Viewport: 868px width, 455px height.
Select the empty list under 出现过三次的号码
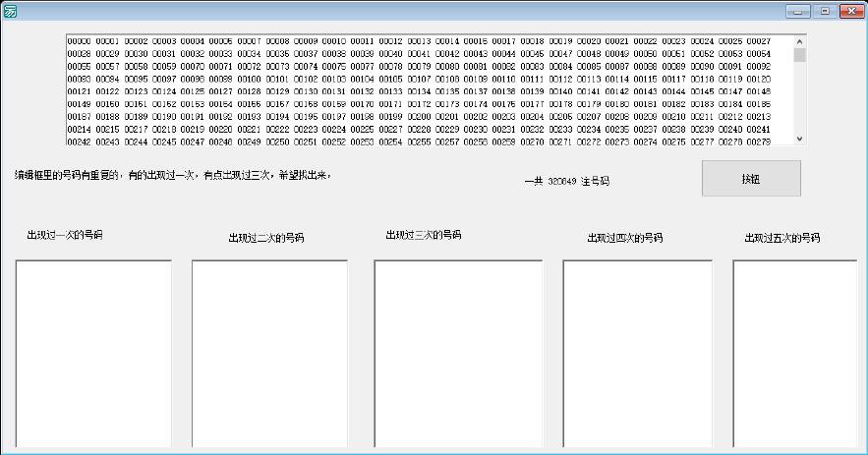(x=456, y=353)
